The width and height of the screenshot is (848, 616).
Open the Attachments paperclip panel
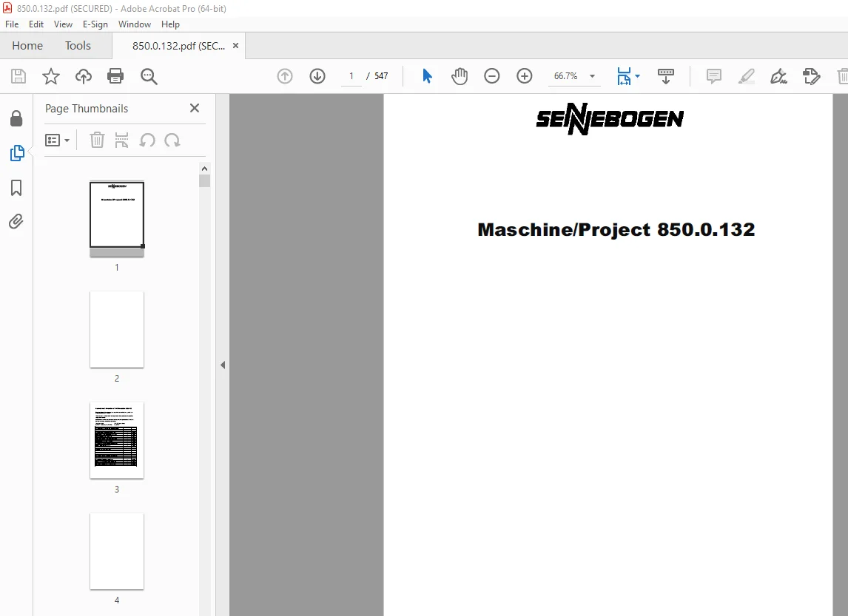pyautogui.click(x=16, y=222)
